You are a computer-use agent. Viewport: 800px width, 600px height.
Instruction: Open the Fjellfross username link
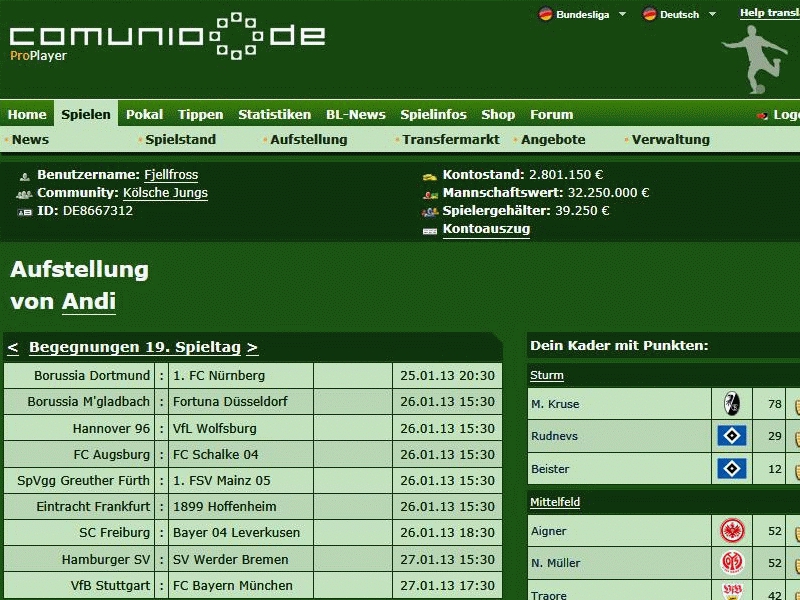tap(171, 175)
